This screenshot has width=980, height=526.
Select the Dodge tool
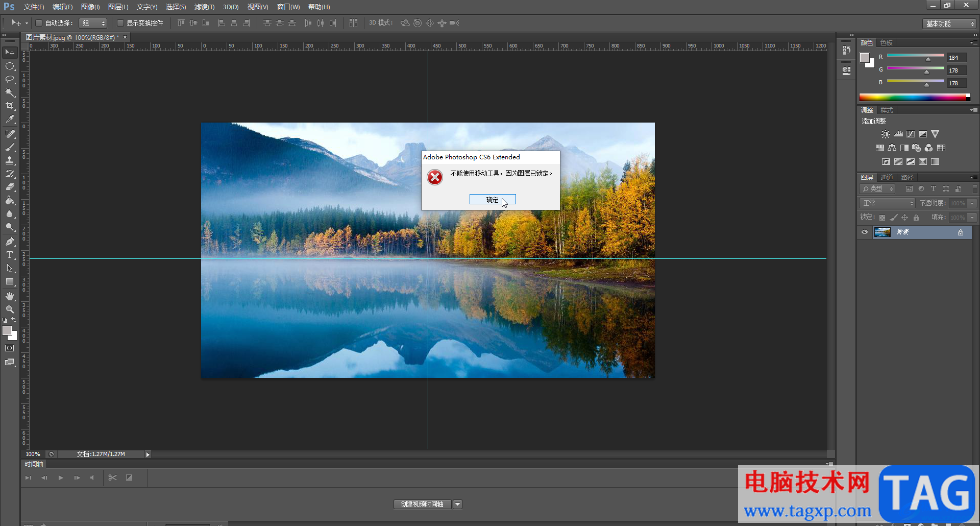10,227
